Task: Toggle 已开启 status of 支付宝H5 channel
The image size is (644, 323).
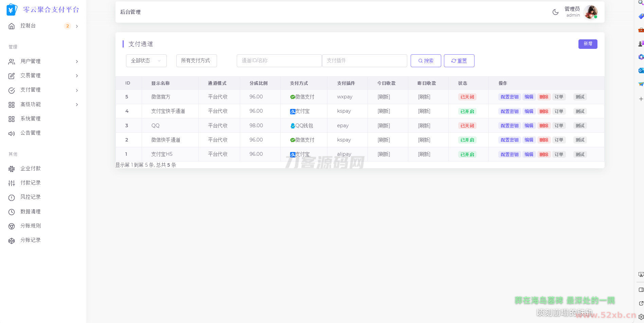Action: coord(467,154)
